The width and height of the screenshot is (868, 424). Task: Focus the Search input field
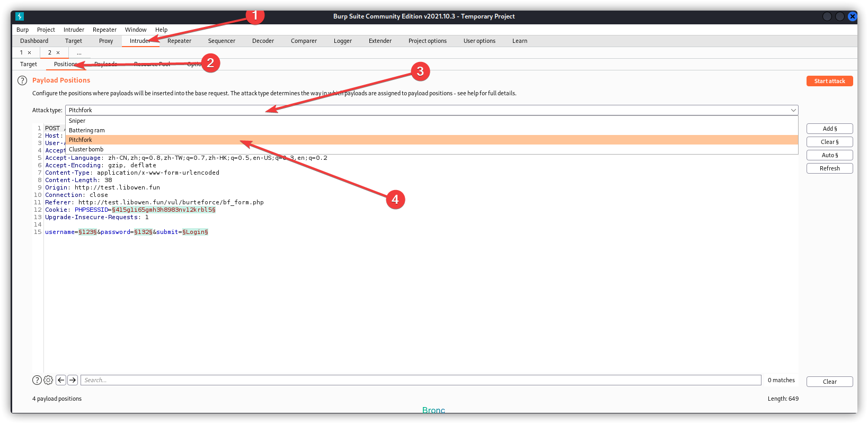(421, 380)
